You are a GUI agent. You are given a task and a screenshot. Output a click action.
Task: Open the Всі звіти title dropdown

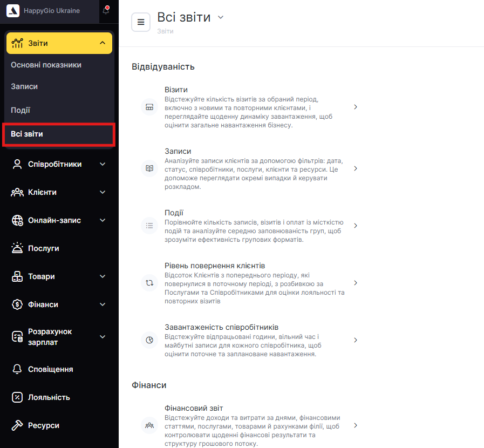(x=220, y=17)
